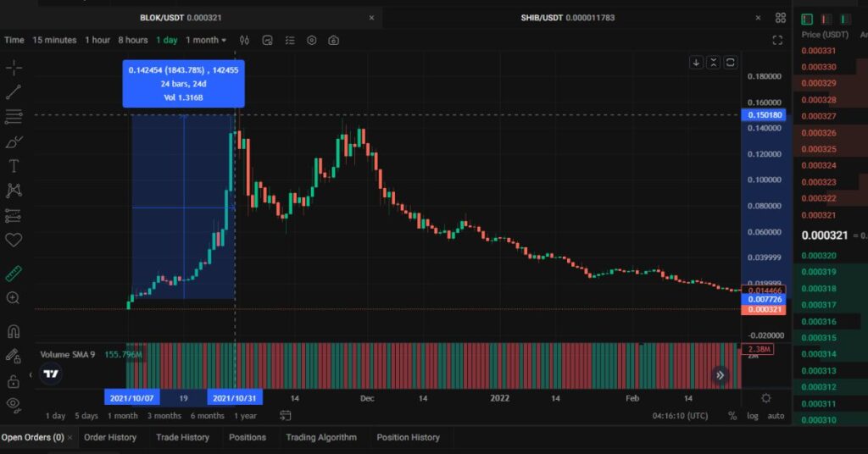Click the collapse chart pane button
Image resolution: width=868 pixels, height=454 pixels.
[714, 63]
